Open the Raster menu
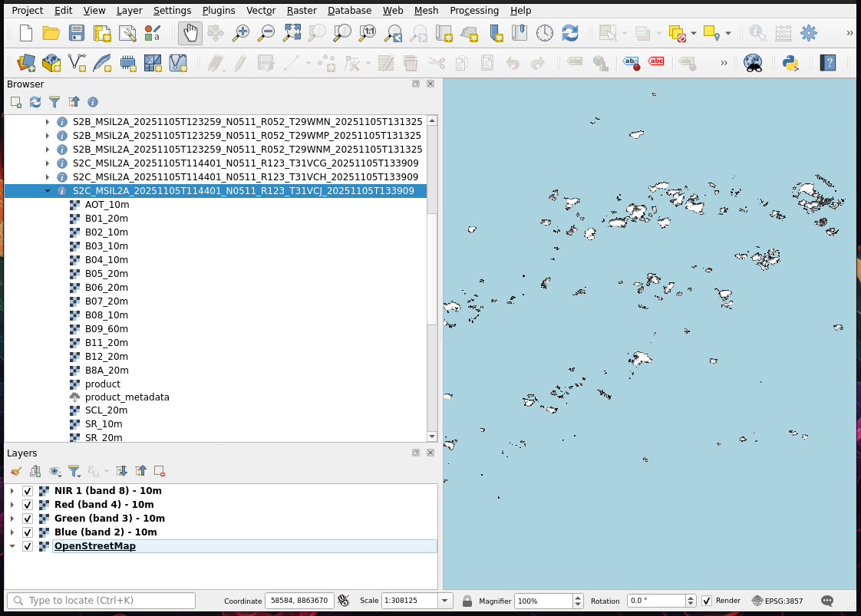Image resolution: width=861 pixels, height=616 pixels. (x=301, y=11)
